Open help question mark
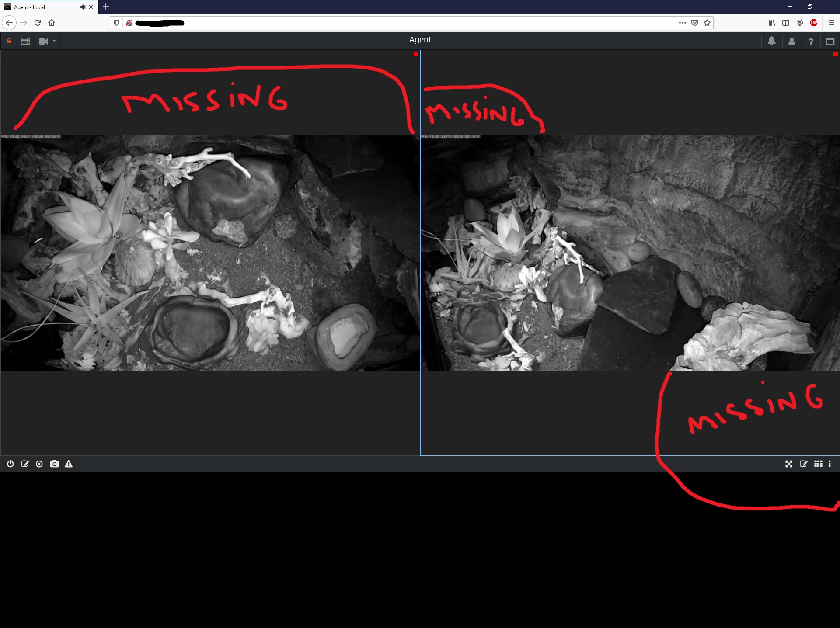840x628 pixels. pos(811,42)
